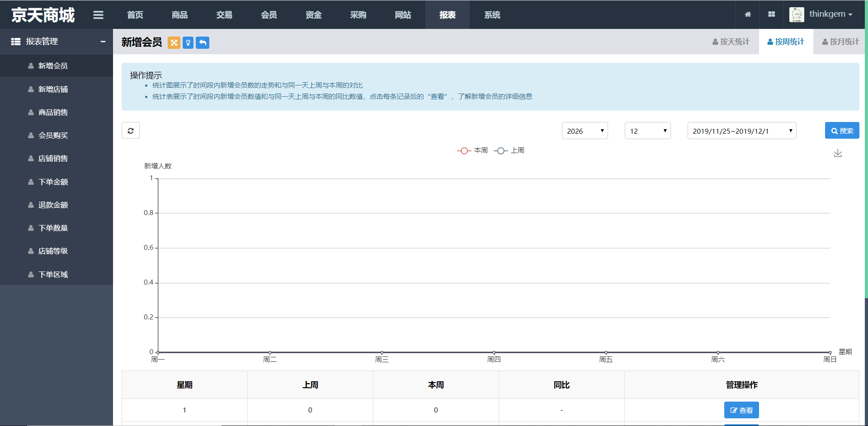Image resolution: width=868 pixels, height=426 pixels.
Task: Open 会员 in the top menu
Action: [269, 15]
